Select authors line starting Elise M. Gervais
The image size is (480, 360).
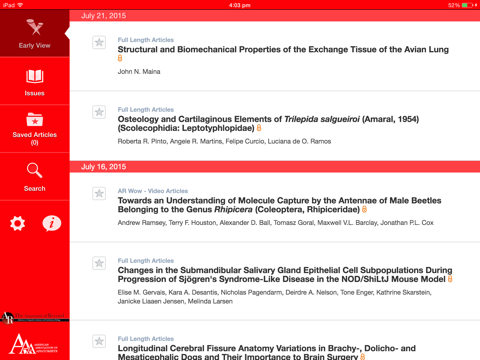[x=275, y=297]
